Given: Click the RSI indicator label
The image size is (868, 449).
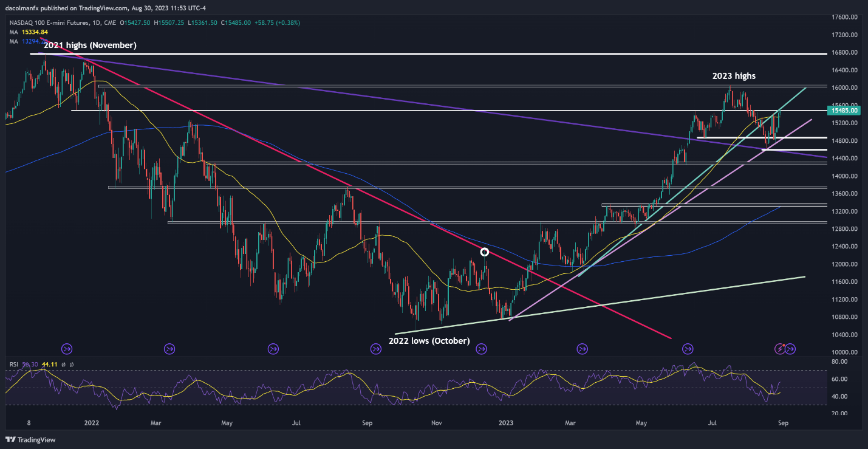Looking at the screenshot, I should click(13, 365).
